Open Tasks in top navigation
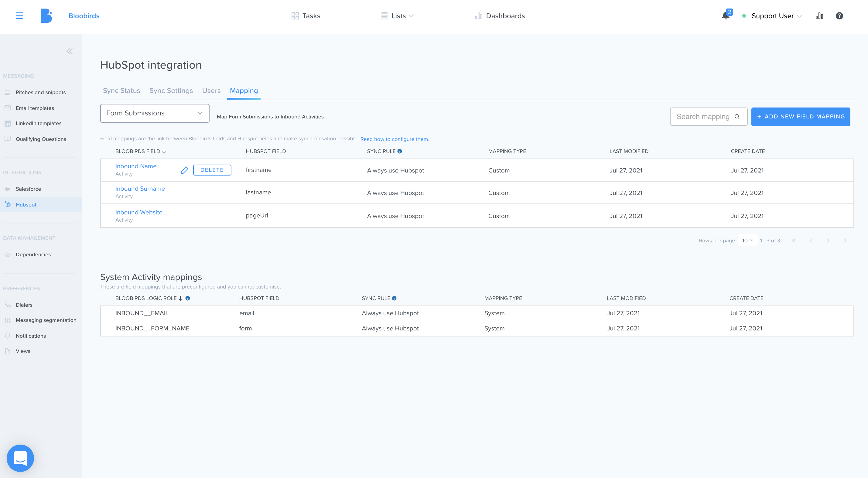Screen dimensions: 868x478 pos(306,16)
